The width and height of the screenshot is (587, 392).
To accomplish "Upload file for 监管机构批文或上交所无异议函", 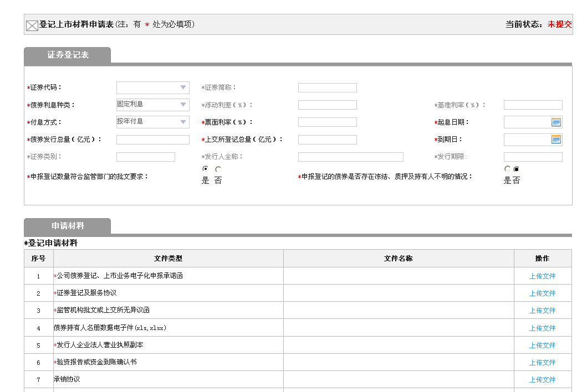I will coord(542,311).
